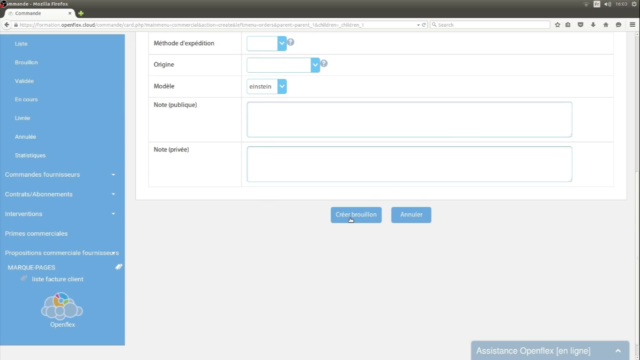Reload the page with the refresh icon
The width and height of the screenshot is (640, 360).
424,25
